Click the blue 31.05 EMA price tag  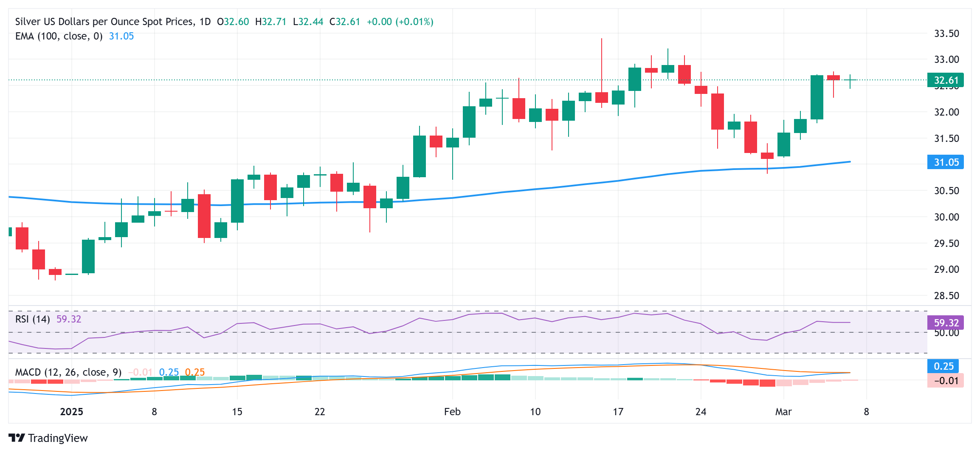[x=946, y=162]
